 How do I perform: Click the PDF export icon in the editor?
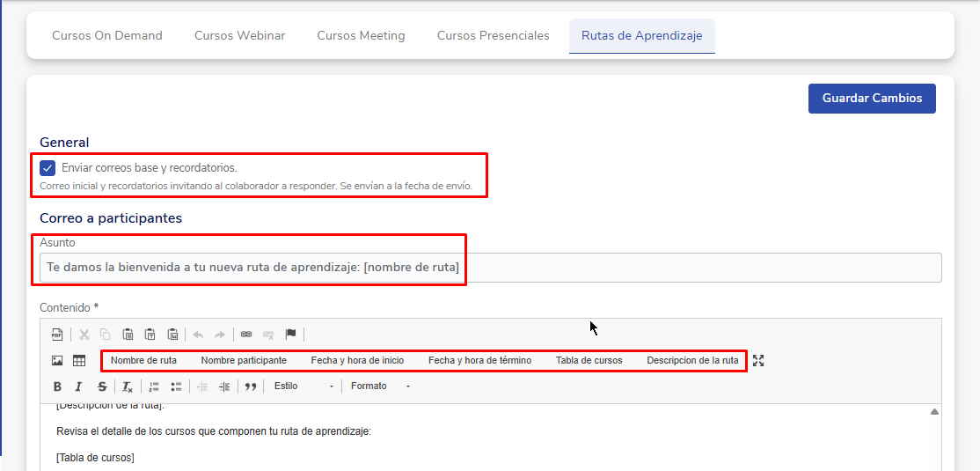pos(57,335)
